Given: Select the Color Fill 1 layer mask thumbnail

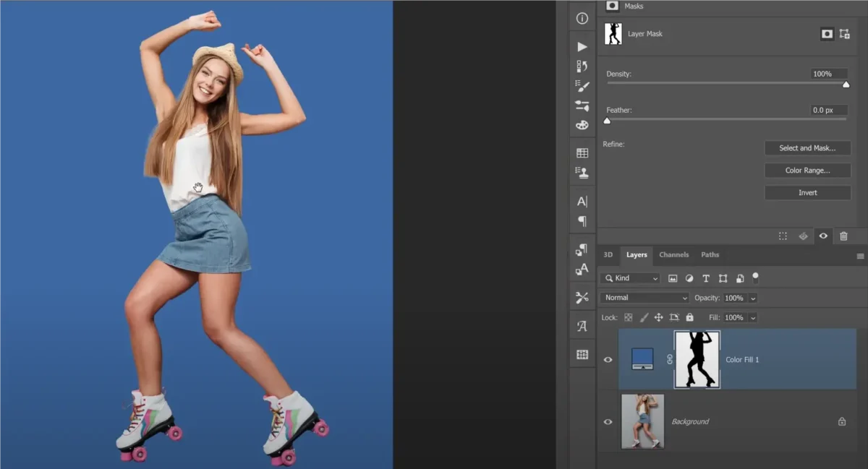Looking at the screenshot, I should pos(697,359).
